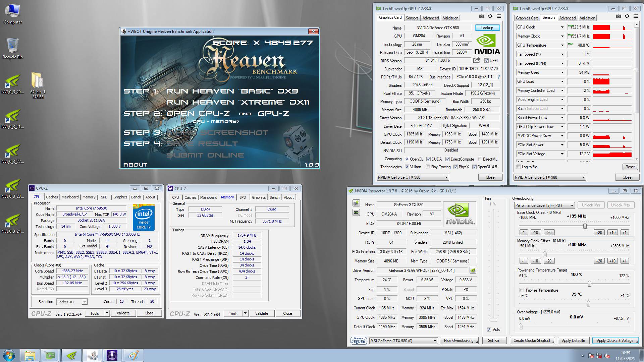The image size is (644, 362).
Task: Open the MSI GeForce GTX 980 (0) dropdown
Action: coord(404,341)
